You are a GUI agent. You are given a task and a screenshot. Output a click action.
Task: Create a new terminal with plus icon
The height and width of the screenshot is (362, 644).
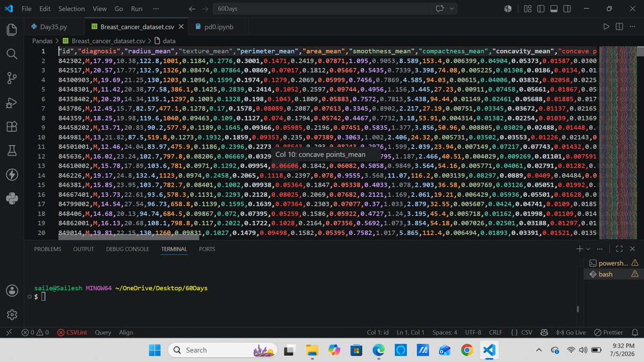click(x=579, y=249)
